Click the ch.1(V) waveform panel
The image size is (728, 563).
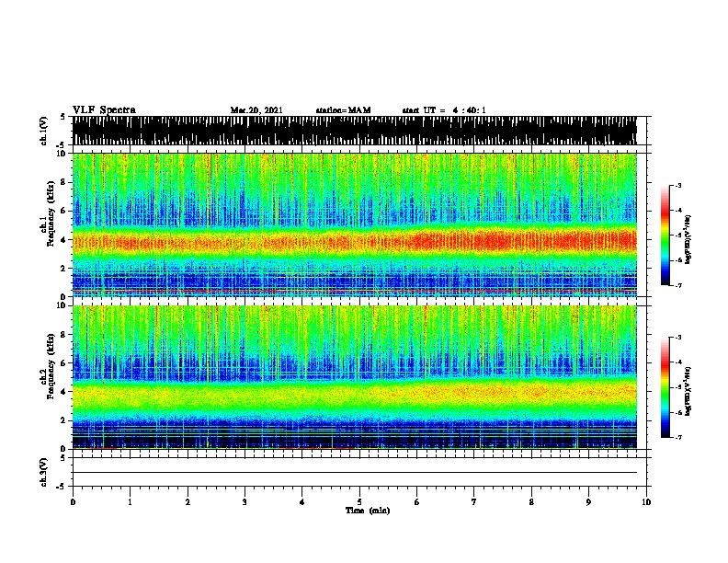click(355, 131)
